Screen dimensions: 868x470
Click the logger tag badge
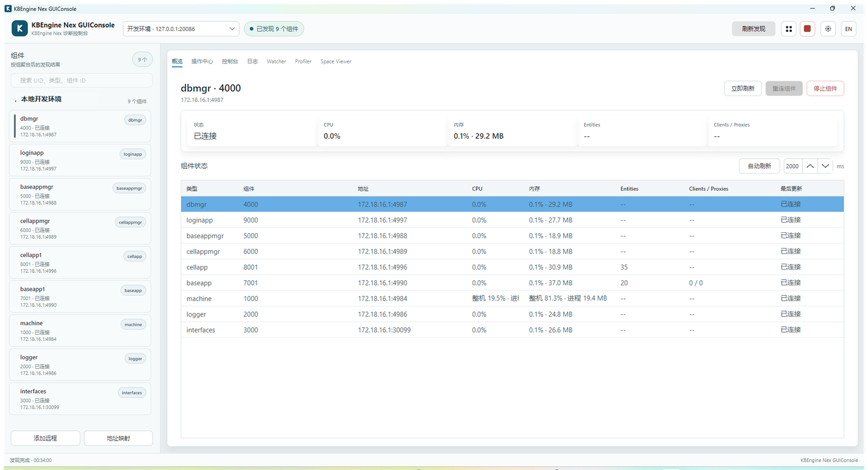135,358
